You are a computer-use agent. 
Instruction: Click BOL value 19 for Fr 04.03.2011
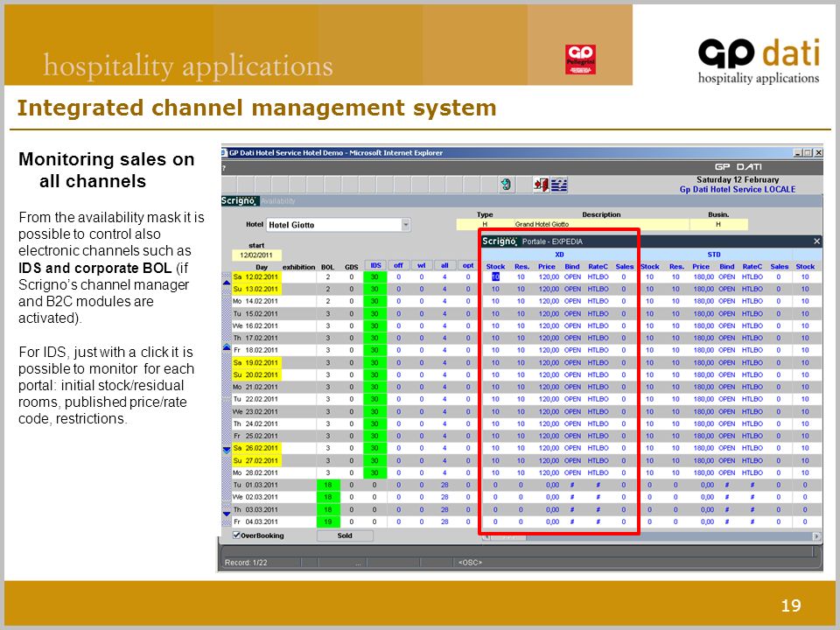(328, 521)
